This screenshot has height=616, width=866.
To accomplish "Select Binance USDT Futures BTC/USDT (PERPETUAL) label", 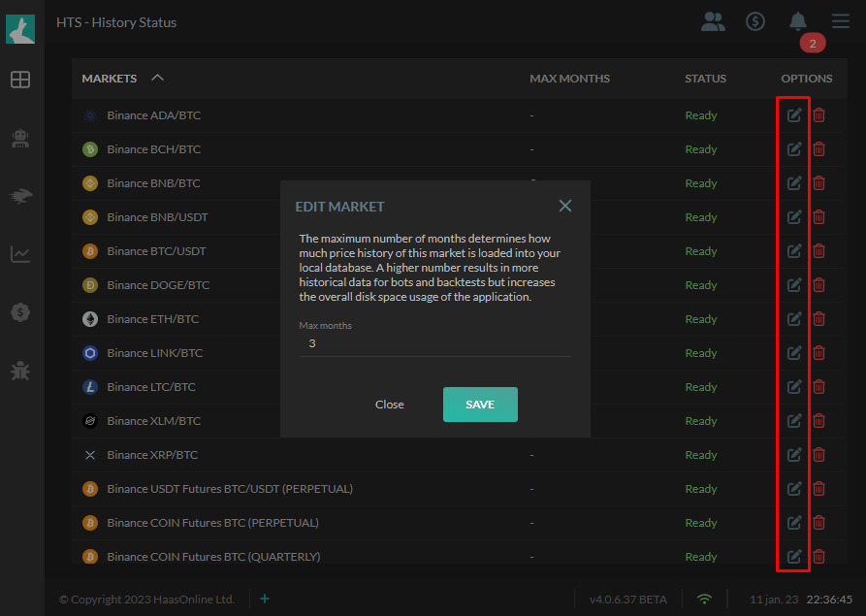I will point(230,489).
